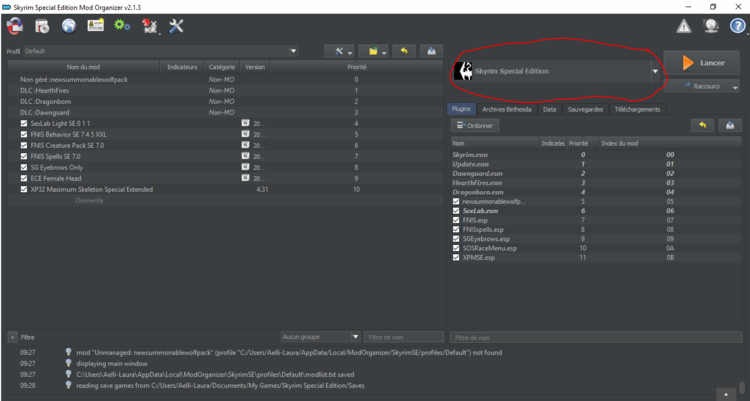Open the Nexus globe icon

coord(69,26)
